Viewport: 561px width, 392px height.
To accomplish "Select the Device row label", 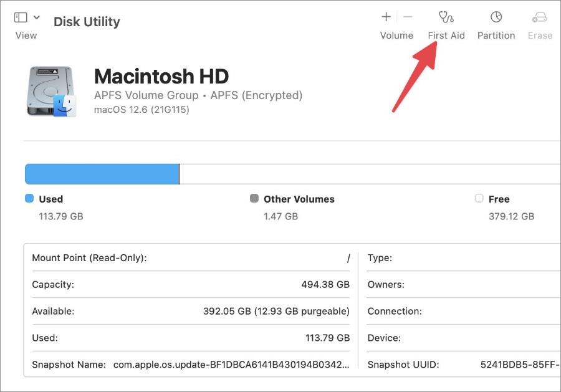I will tap(384, 338).
